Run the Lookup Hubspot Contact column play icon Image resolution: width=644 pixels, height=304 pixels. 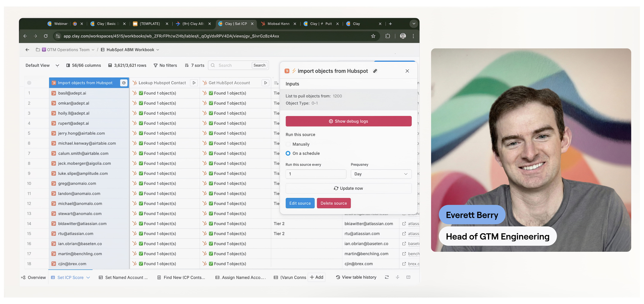coord(194,83)
